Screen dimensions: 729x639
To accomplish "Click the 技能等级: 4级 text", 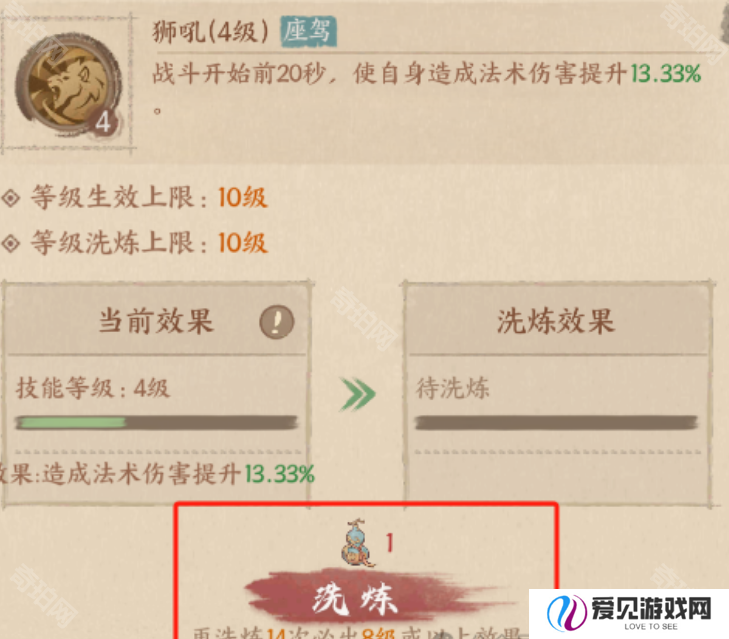I will point(93,388).
